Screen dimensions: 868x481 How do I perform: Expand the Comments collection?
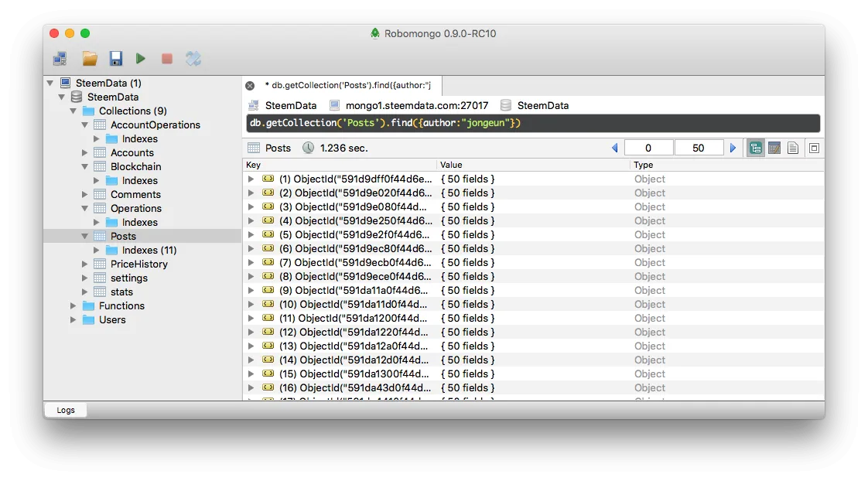(84, 194)
